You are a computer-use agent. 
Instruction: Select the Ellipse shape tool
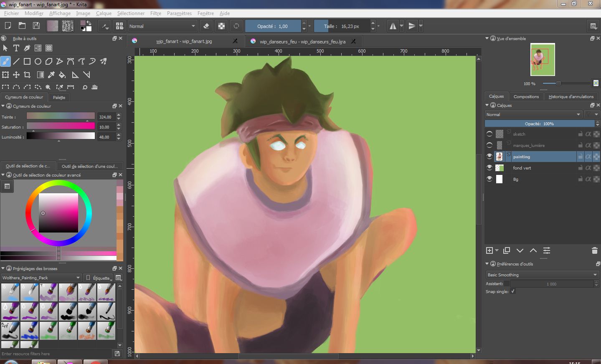coord(38,61)
